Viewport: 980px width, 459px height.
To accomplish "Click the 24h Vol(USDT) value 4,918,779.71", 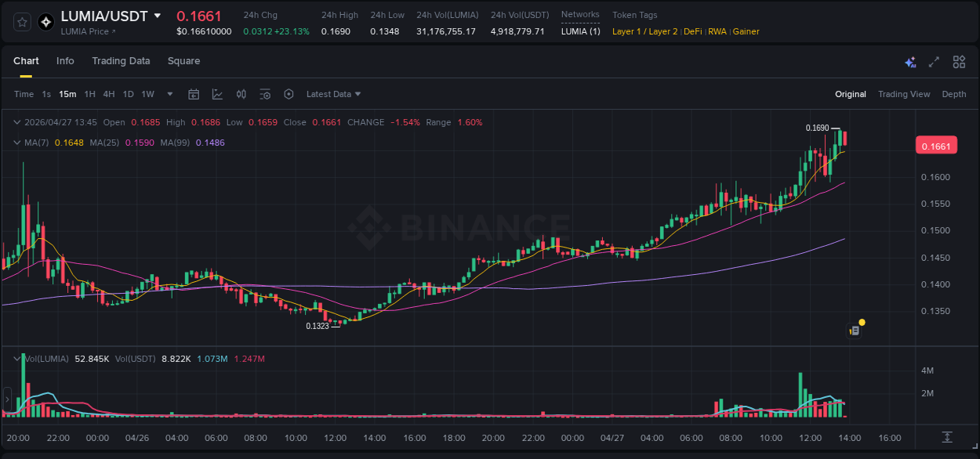I will (517, 31).
